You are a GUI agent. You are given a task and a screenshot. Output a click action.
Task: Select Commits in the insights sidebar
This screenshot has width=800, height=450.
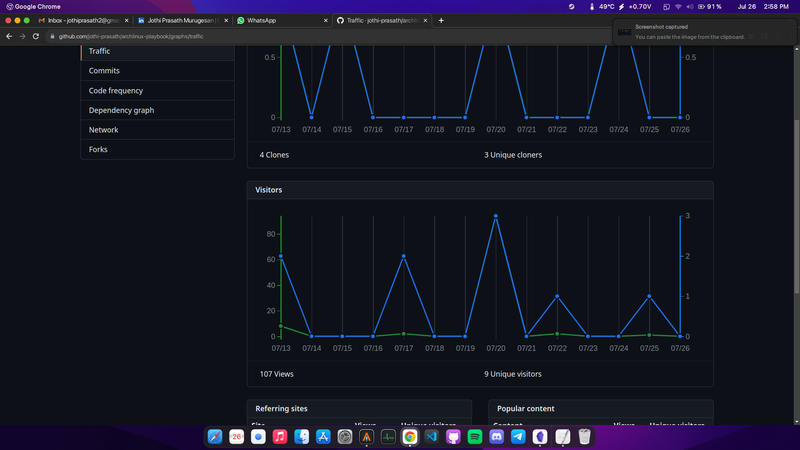[x=104, y=71]
